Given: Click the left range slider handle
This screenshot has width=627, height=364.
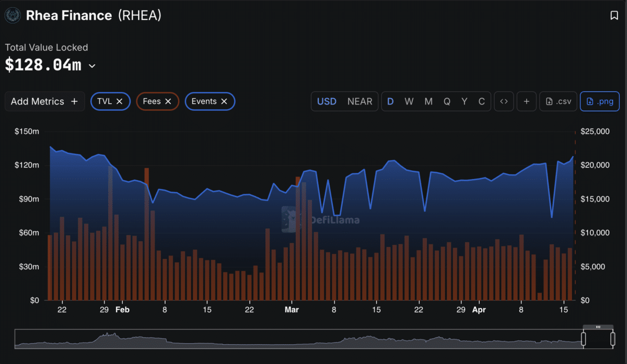Looking at the screenshot, I should [584, 339].
